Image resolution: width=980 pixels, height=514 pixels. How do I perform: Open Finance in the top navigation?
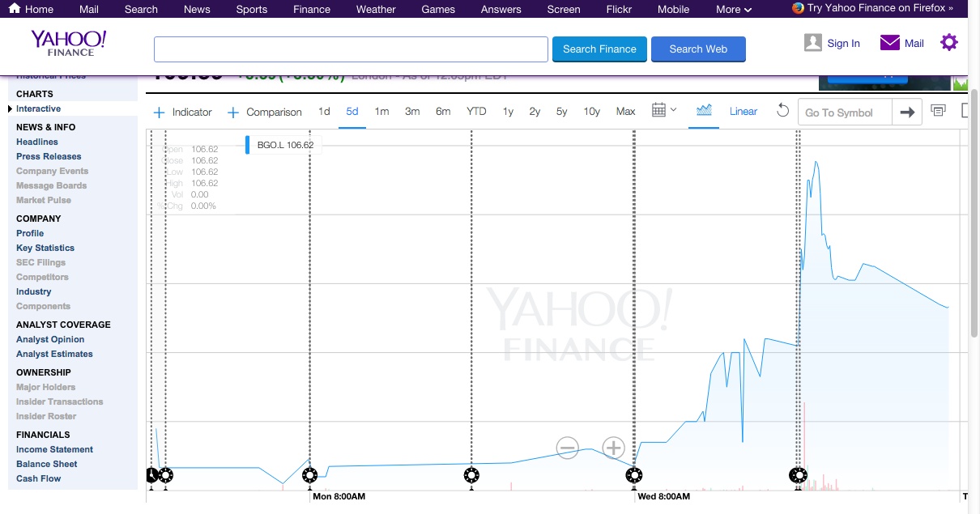[312, 10]
